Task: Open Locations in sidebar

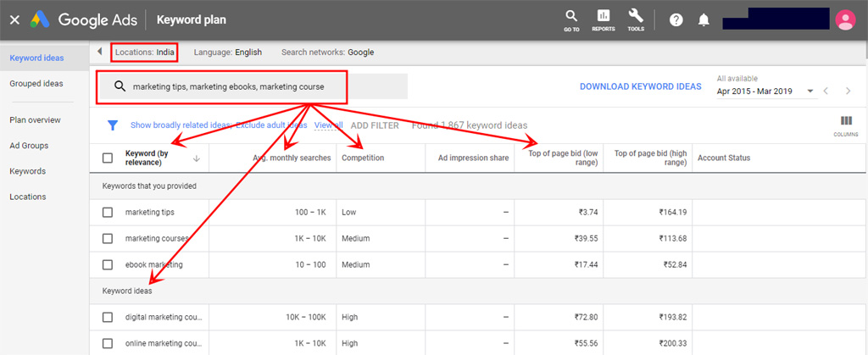Action: click(28, 197)
